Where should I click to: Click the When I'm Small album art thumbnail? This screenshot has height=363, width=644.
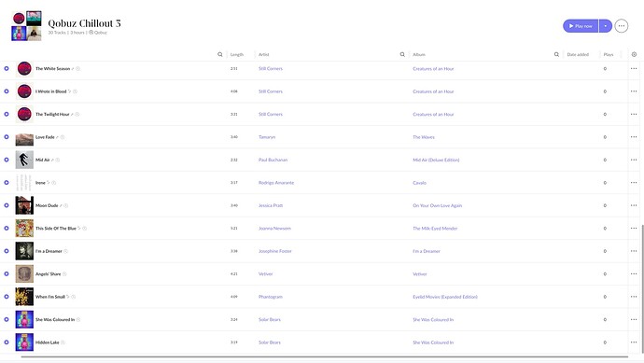pyautogui.click(x=24, y=297)
